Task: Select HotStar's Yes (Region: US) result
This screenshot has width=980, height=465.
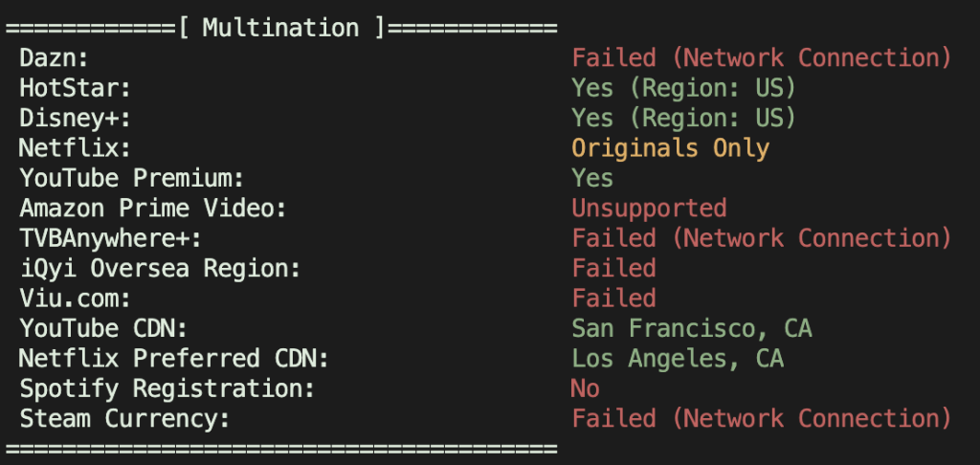Action: pyautogui.click(x=683, y=88)
